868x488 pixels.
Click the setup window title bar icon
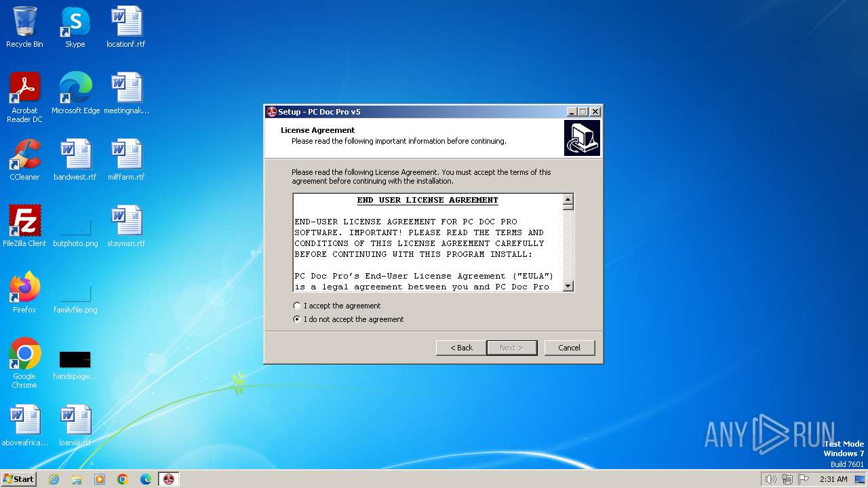(x=272, y=112)
